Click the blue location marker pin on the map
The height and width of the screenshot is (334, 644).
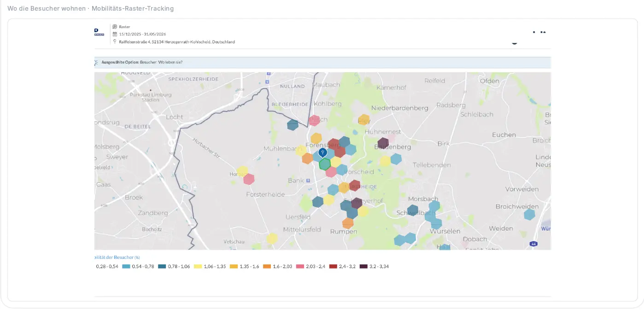[323, 152]
